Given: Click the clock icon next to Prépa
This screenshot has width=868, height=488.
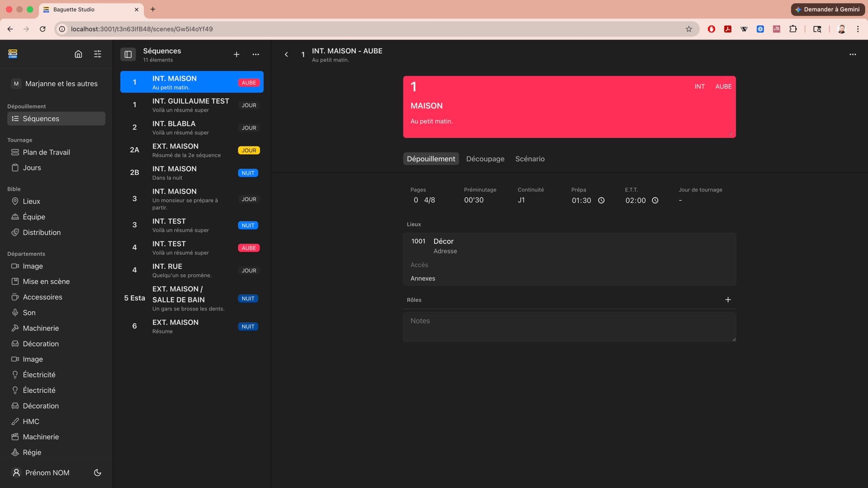Looking at the screenshot, I should pyautogui.click(x=601, y=201).
